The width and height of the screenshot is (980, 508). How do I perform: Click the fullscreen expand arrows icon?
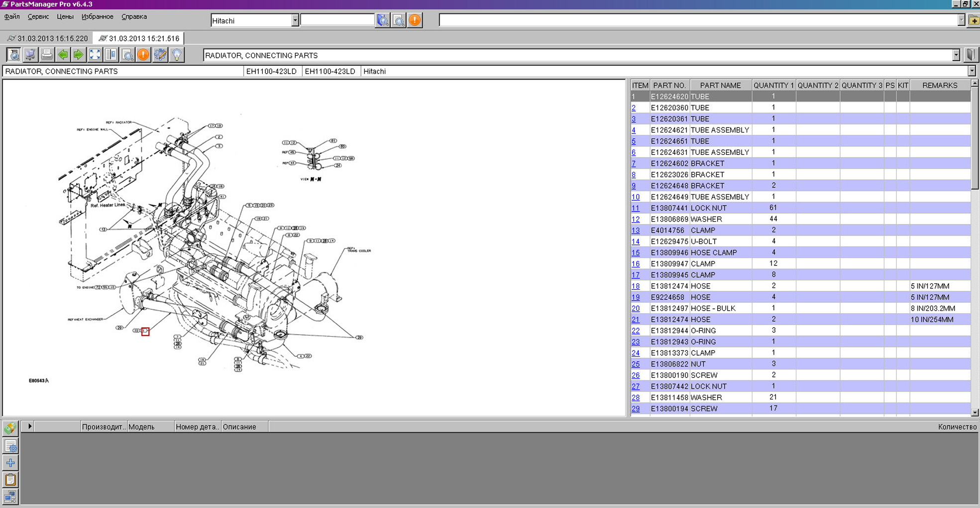[x=95, y=55]
